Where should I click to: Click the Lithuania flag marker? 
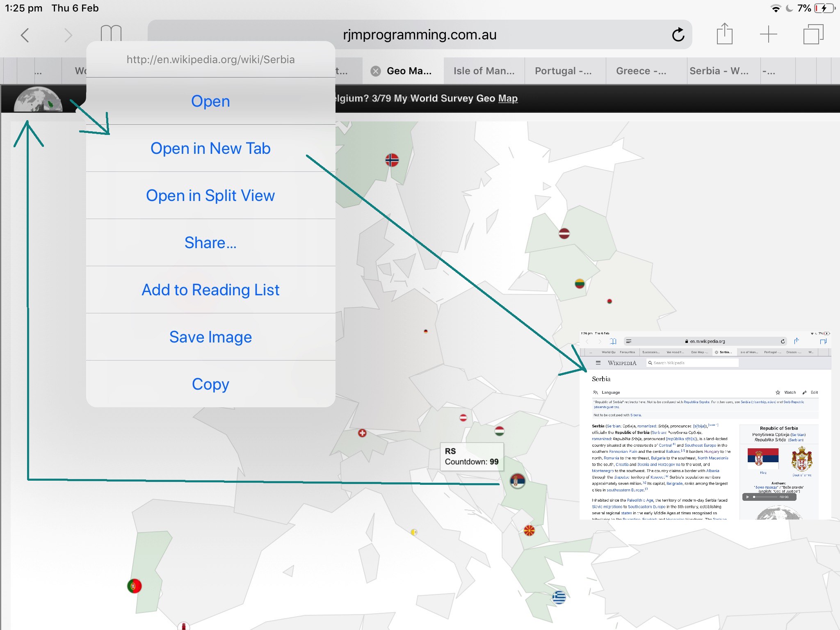pos(580,283)
